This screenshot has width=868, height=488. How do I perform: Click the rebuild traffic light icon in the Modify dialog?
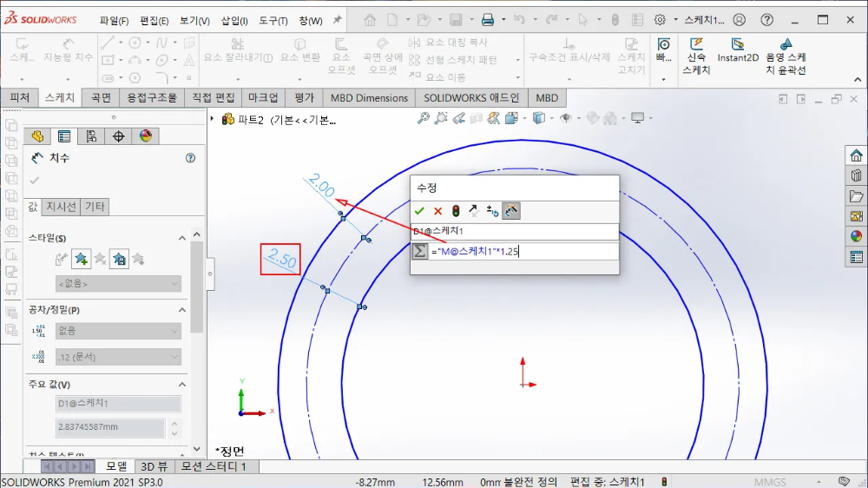456,210
